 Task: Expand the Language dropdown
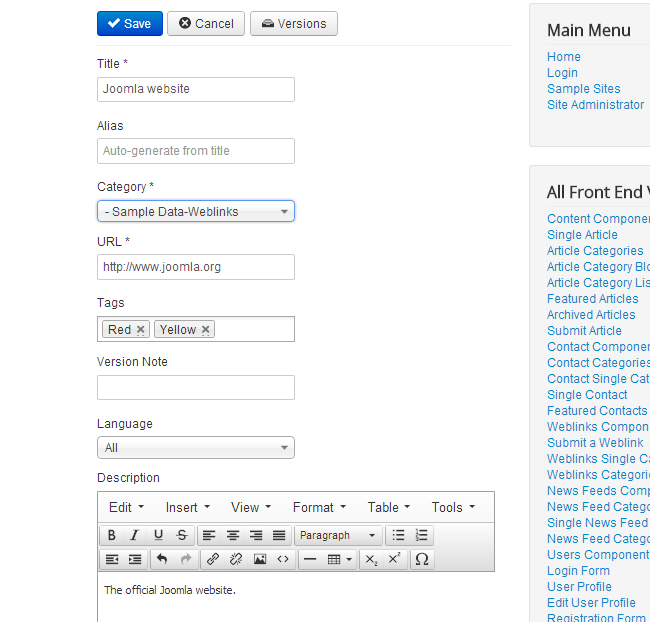coord(196,448)
